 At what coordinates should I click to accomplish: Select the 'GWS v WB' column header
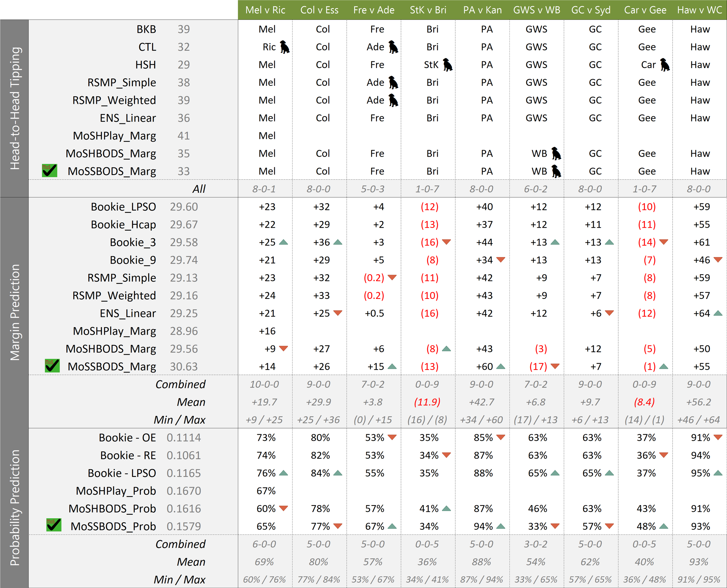(537, 10)
